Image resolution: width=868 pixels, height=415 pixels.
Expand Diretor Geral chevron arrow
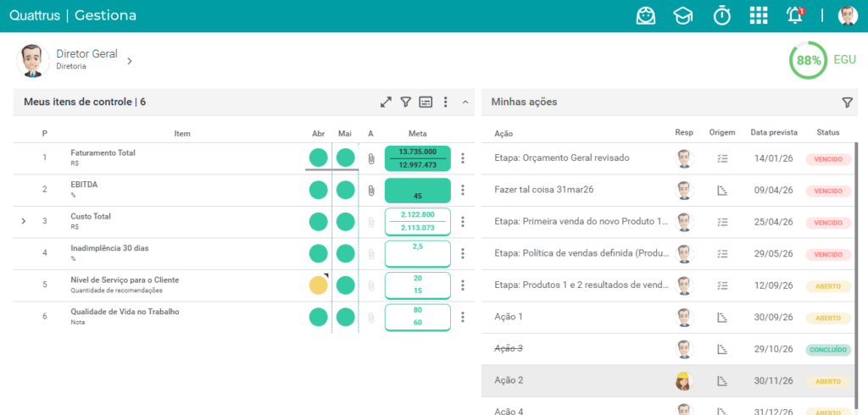click(130, 61)
